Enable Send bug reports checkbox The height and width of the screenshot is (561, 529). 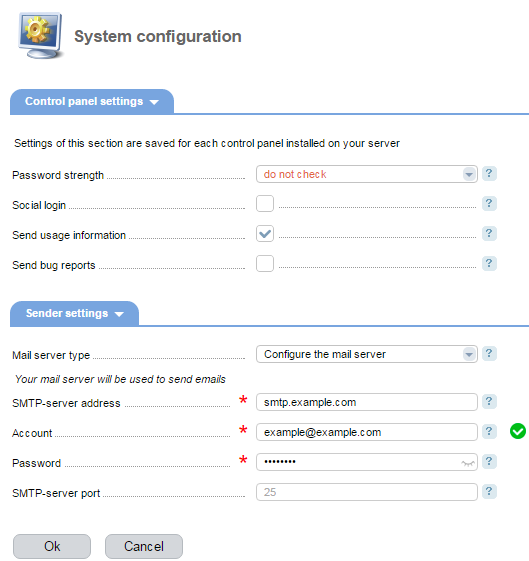coord(265,264)
